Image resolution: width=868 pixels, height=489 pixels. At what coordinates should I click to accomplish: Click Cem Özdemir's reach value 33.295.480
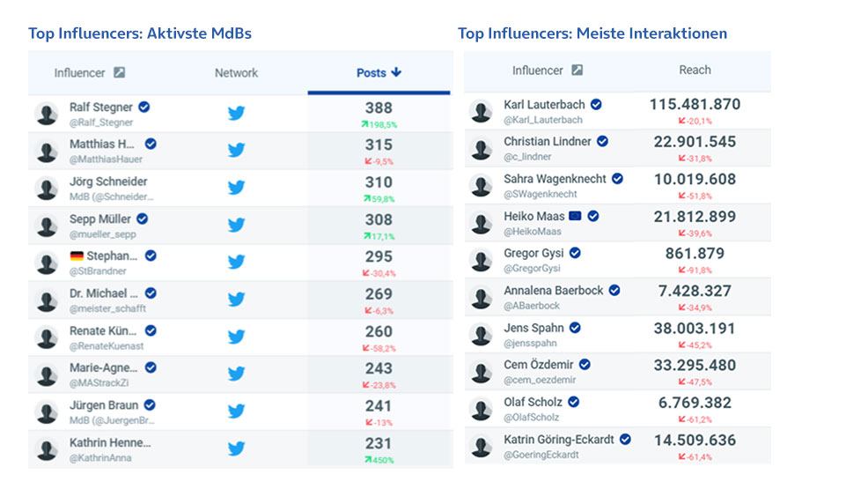pos(695,365)
